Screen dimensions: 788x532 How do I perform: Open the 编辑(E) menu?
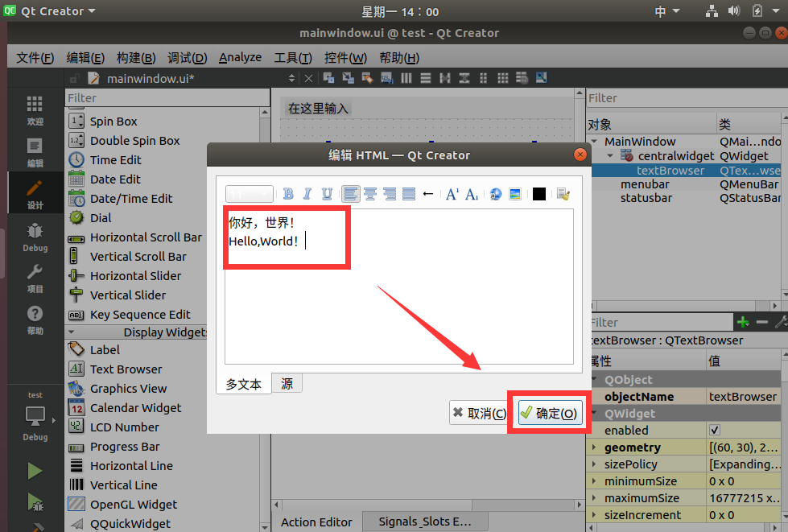point(85,58)
